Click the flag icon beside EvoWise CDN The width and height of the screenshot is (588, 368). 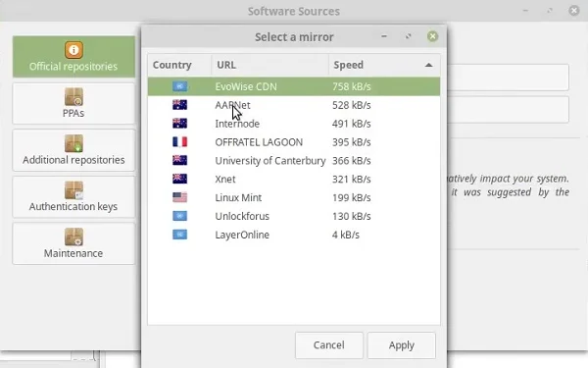(x=179, y=86)
